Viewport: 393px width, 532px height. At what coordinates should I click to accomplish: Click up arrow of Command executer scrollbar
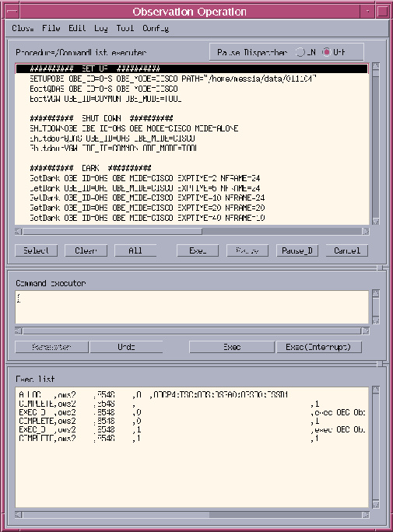tap(376, 293)
